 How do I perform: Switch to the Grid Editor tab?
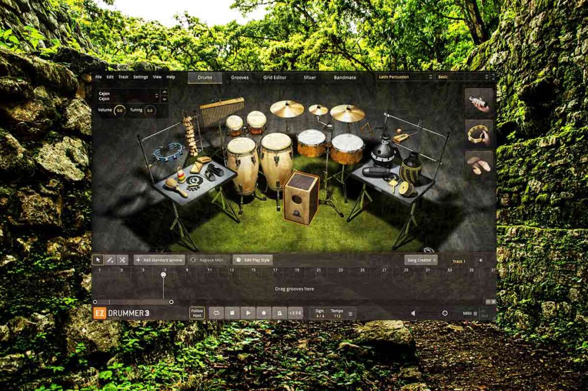274,78
